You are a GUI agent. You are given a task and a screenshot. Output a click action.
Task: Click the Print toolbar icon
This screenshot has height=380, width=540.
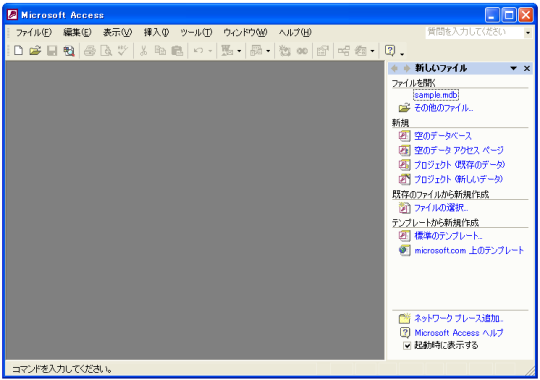pyautogui.click(x=90, y=51)
